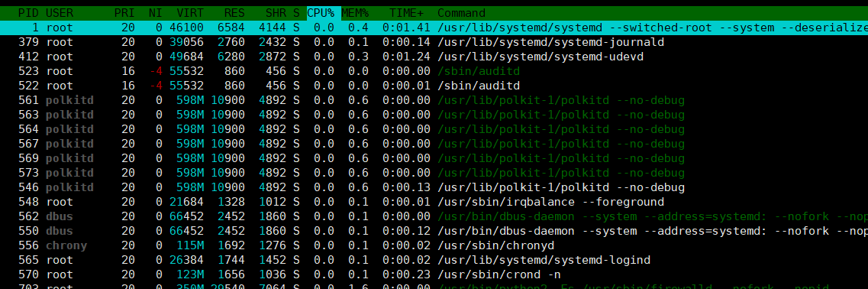The image size is (868, 289).
Task: Click the 0.4 MEM% value of PID 1
Action: coord(358,28)
